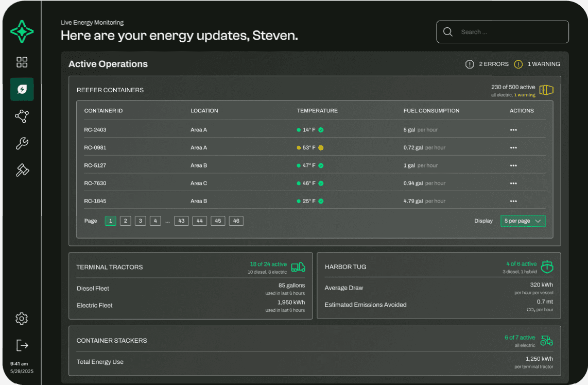Open the 5 per page dropdown

tap(523, 221)
